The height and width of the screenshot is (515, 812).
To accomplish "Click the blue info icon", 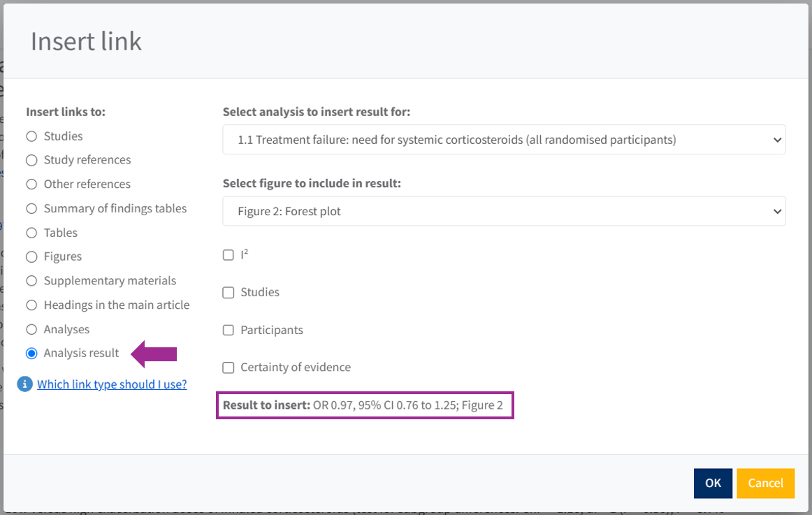I will (x=25, y=384).
